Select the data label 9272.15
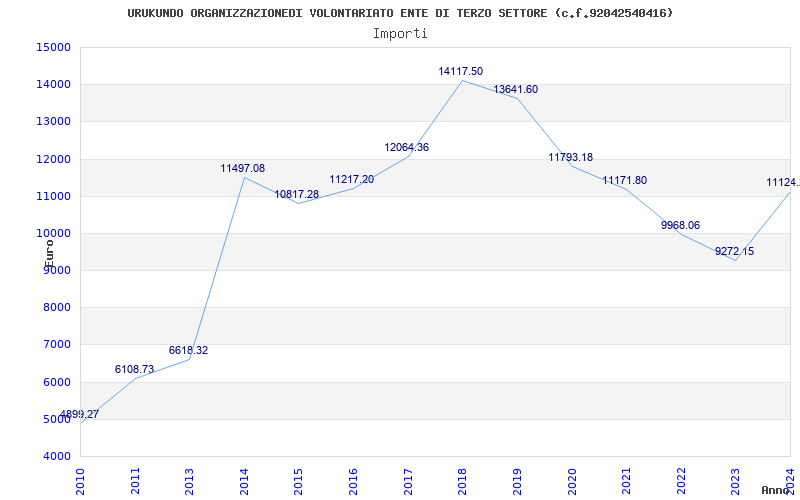Image resolution: width=800 pixels, height=500 pixels. [734, 251]
